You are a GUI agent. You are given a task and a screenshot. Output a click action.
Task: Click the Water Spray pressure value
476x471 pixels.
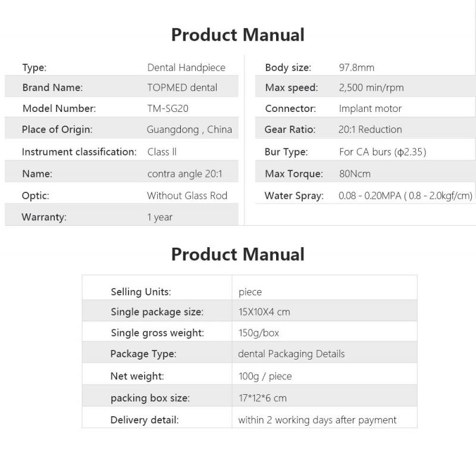coord(405,195)
